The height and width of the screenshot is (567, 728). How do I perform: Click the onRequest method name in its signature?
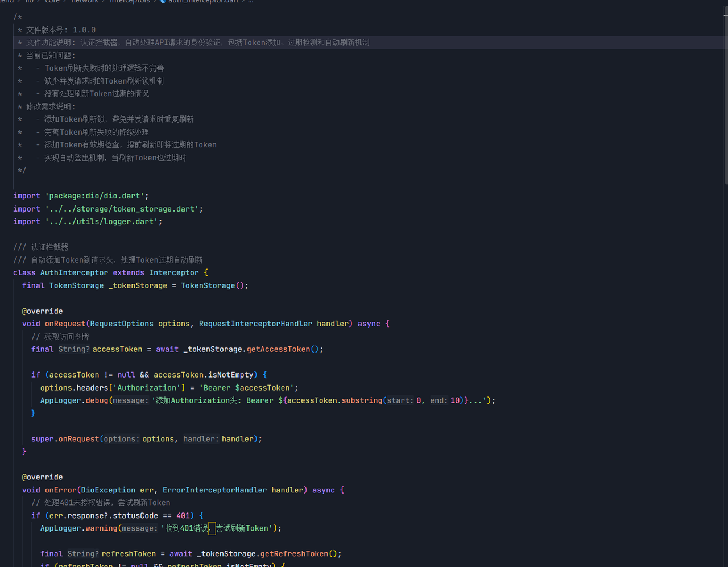(65, 324)
